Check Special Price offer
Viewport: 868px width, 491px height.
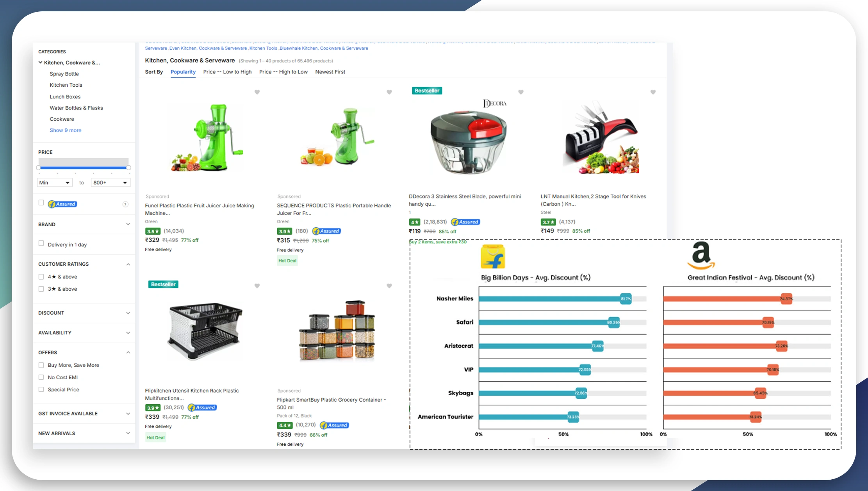point(41,389)
